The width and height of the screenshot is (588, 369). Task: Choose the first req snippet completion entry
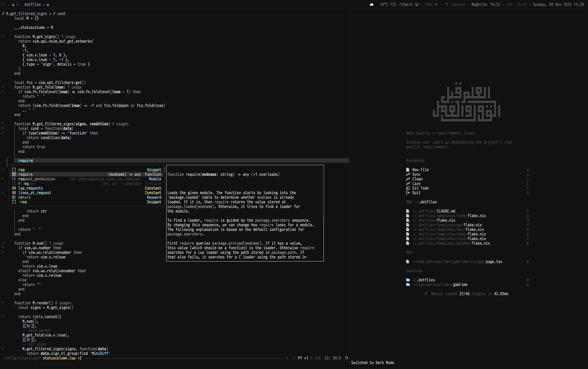coord(21,170)
